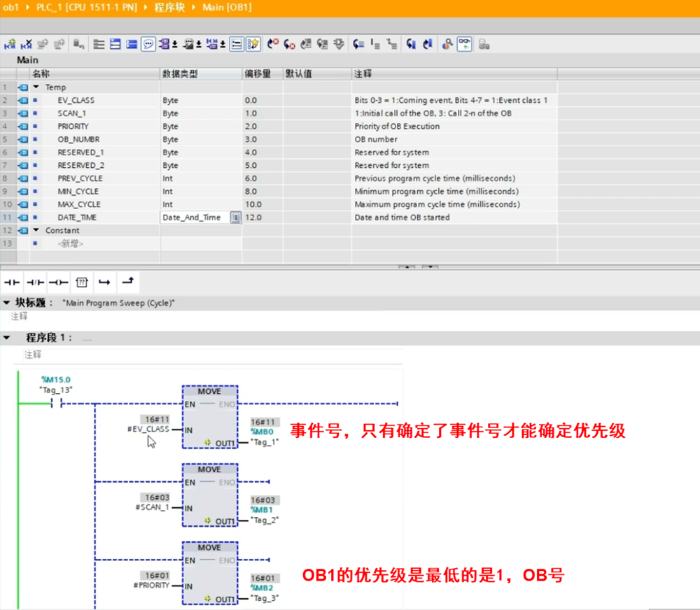Click the insert network toolbar icon
Screen dimensions: 700x610
(10, 44)
